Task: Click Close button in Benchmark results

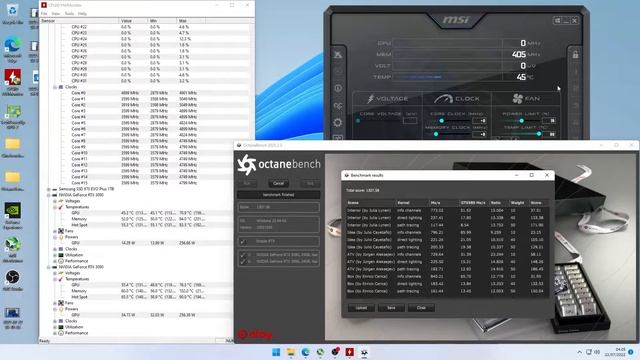Action: tap(421, 308)
